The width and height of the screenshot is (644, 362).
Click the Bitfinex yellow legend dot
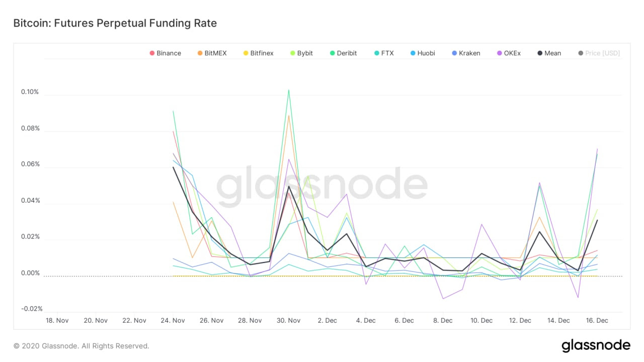pos(246,53)
